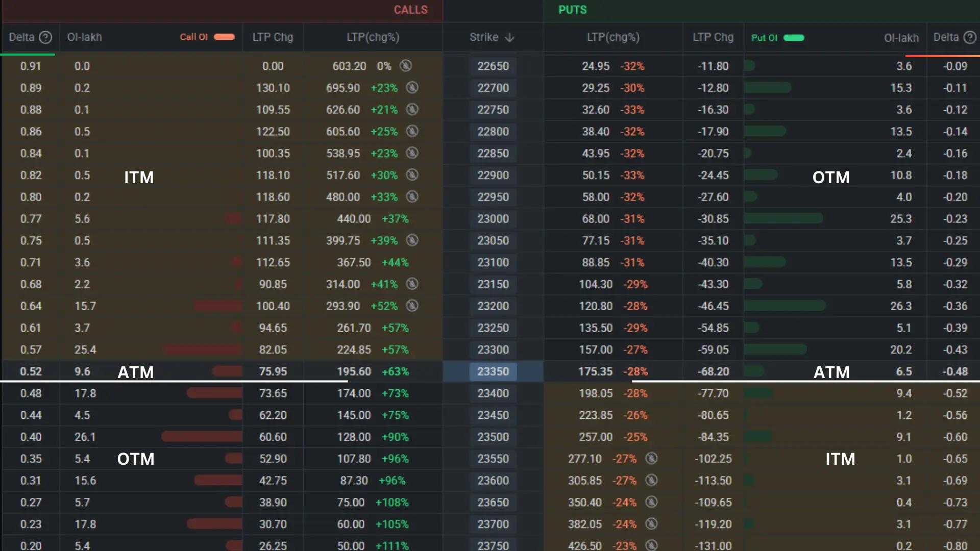This screenshot has height=551, width=980.
Task: Click put delta value -0.48
Action: click(x=955, y=371)
